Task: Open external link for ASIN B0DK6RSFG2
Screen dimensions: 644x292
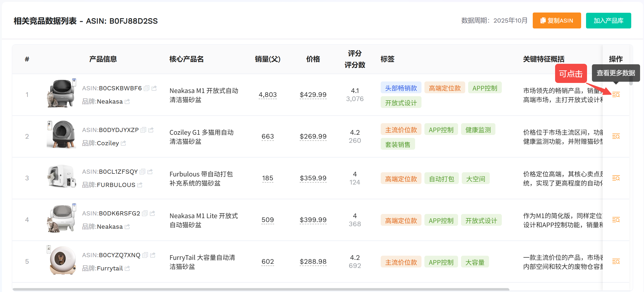Action: tap(153, 213)
